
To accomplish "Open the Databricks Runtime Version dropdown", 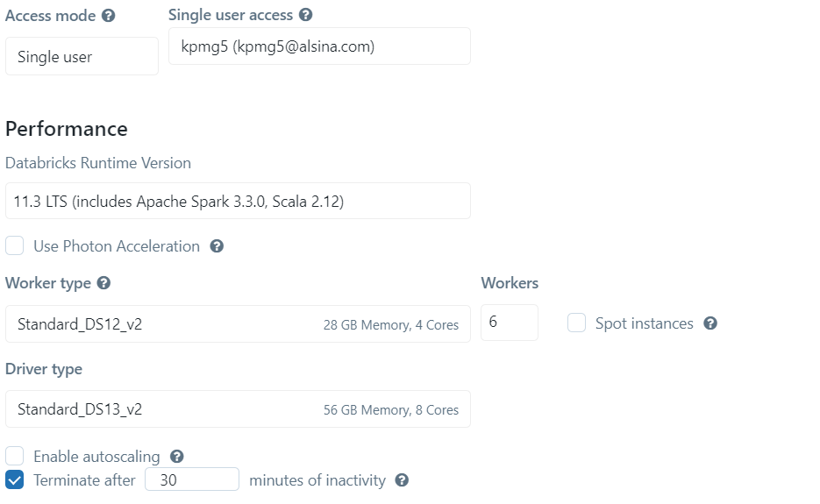I will click(x=238, y=202).
